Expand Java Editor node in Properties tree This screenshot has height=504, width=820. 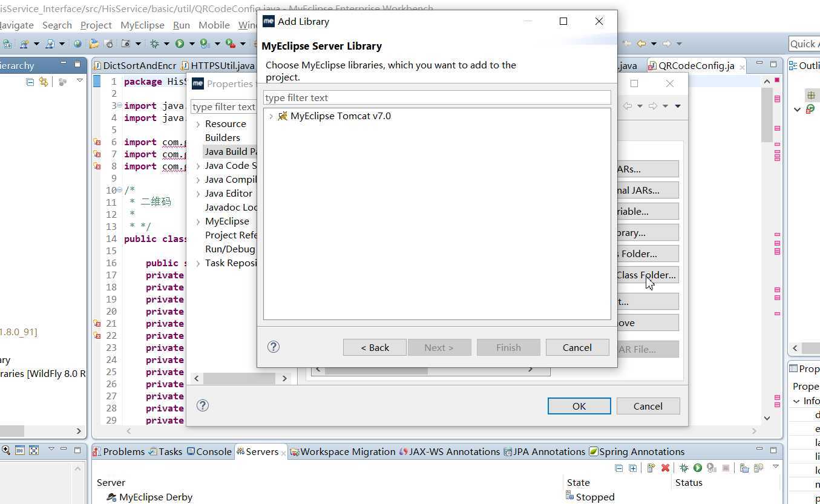coord(198,194)
